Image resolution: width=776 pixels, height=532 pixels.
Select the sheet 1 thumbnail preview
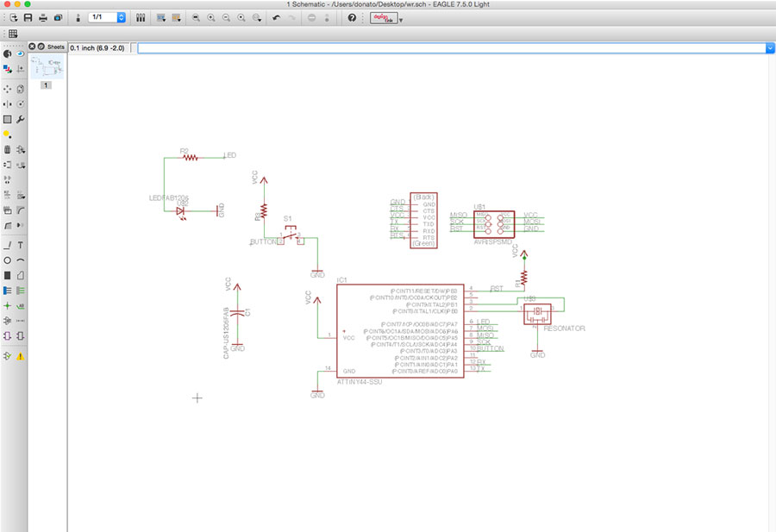(x=47, y=66)
